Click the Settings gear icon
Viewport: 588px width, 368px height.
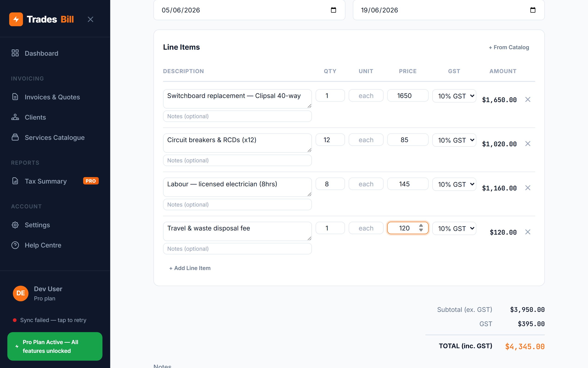coord(15,225)
